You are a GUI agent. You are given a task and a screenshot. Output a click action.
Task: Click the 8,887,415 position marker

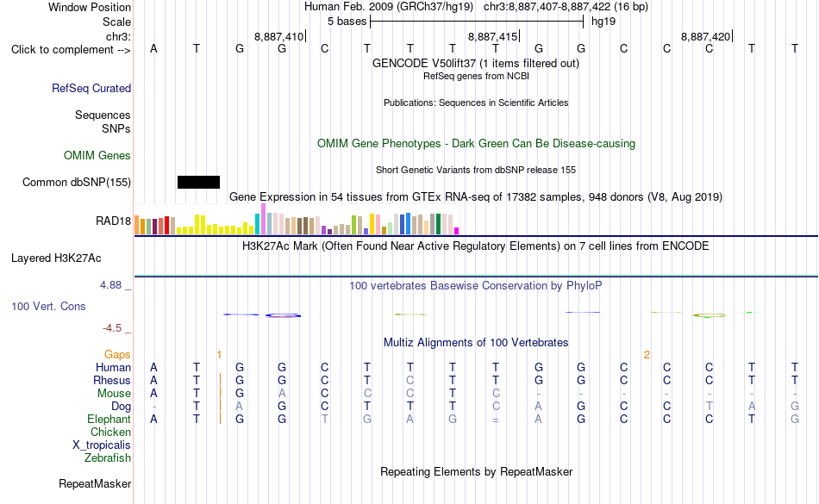(x=492, y=36)
